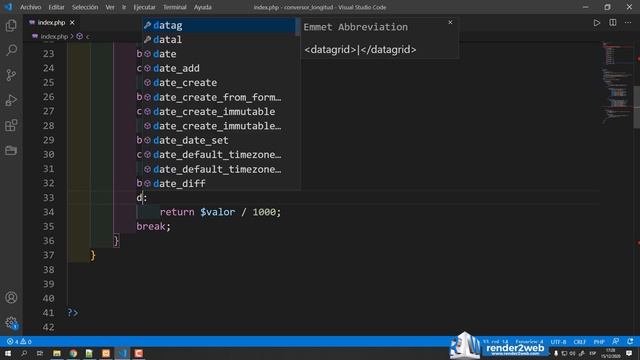Open the Terminal menu
The width and height of the screenshot is (640, 360).
(x=175, y=7)
